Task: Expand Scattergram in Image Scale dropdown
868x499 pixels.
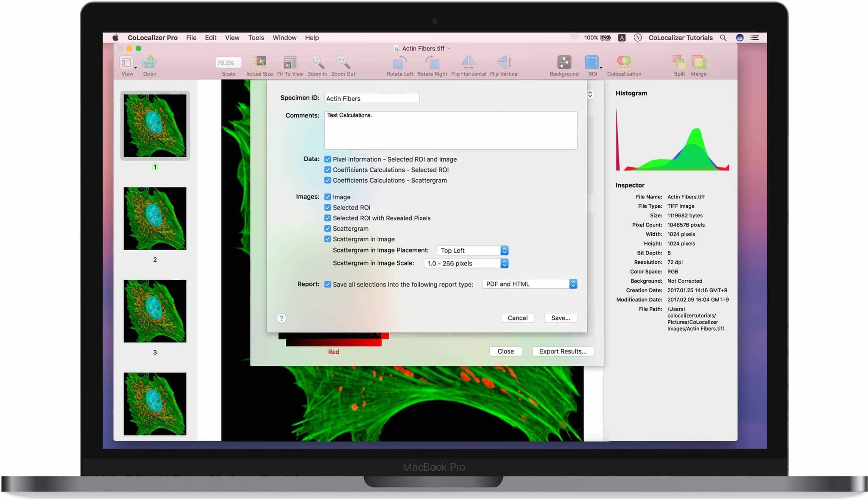Action: (466, 263)
